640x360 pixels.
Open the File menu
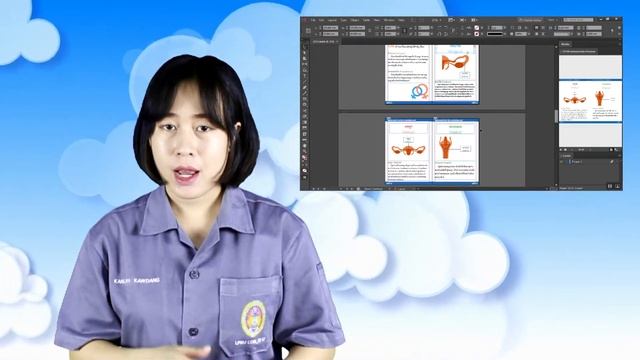[x=313, y=20]
